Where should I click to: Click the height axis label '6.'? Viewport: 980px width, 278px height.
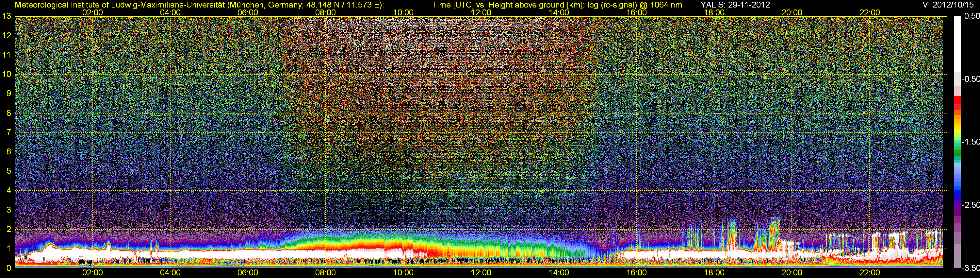point(9,151)
